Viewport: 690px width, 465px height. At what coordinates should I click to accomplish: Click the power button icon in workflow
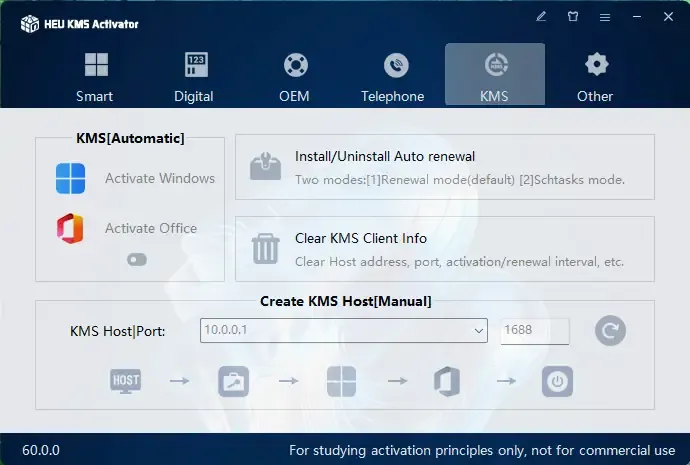pos(557,381)
